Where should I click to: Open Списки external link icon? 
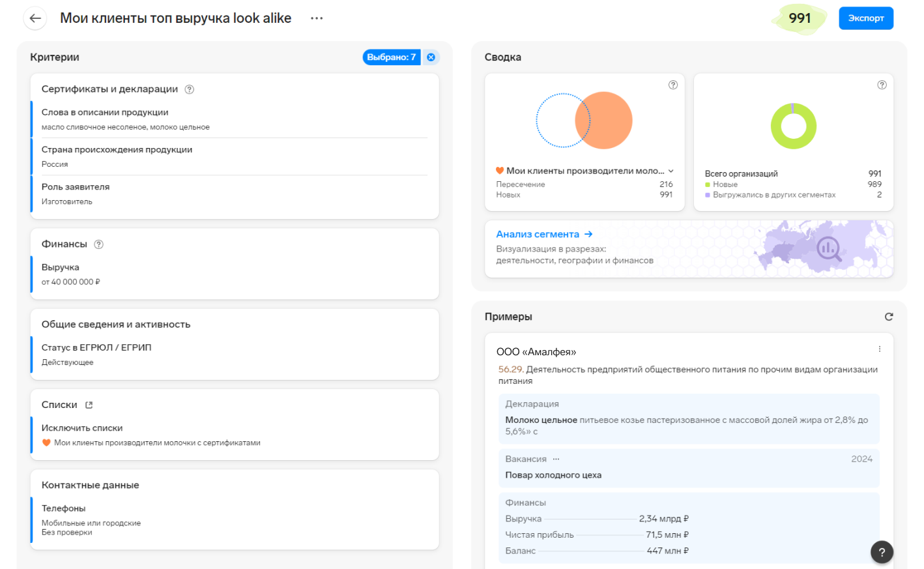click(x=89, y=405)
